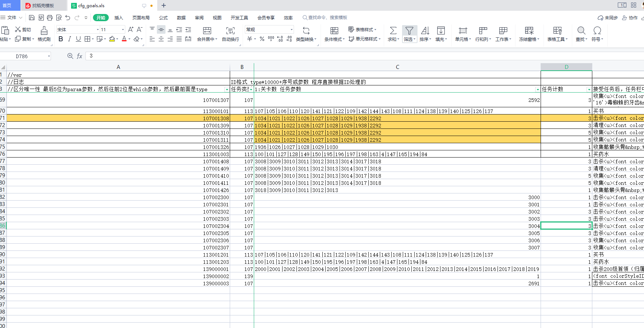Cut selection with scissors (剪切) icon
The height and width of the screenshot is (328, 644).
click(18, 29)
